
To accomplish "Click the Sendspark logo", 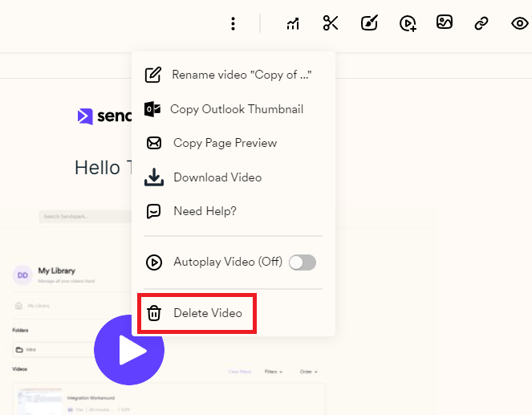I will pyautogui.click(x=104, y=116).
